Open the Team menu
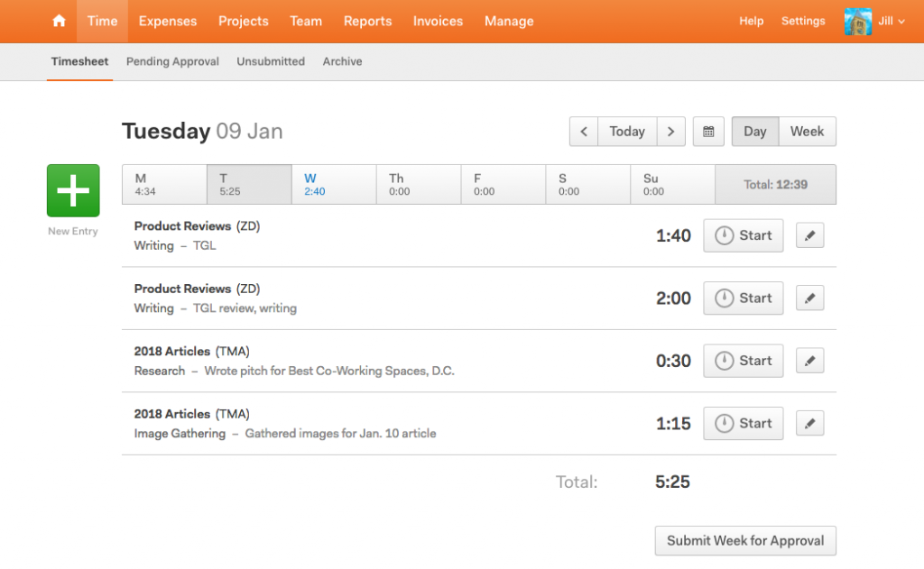Screen dimensions: 924x569 click(306, 22)
